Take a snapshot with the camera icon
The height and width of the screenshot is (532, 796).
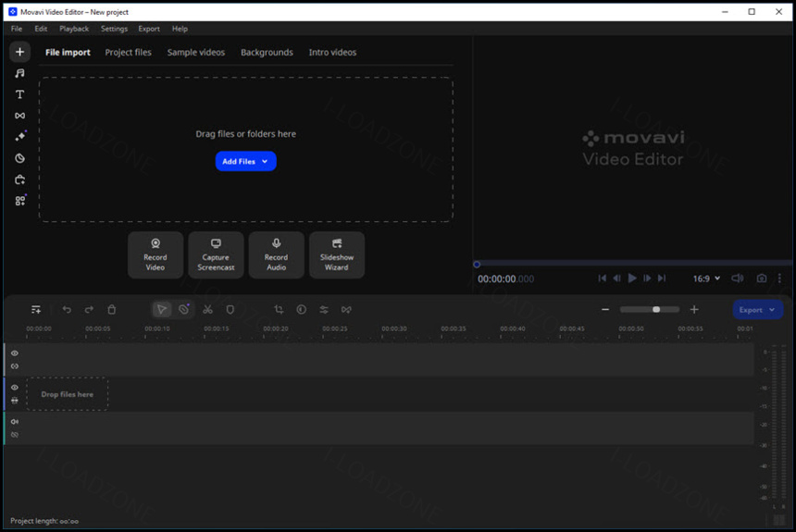pyautogui.click(x=762, y=278)
